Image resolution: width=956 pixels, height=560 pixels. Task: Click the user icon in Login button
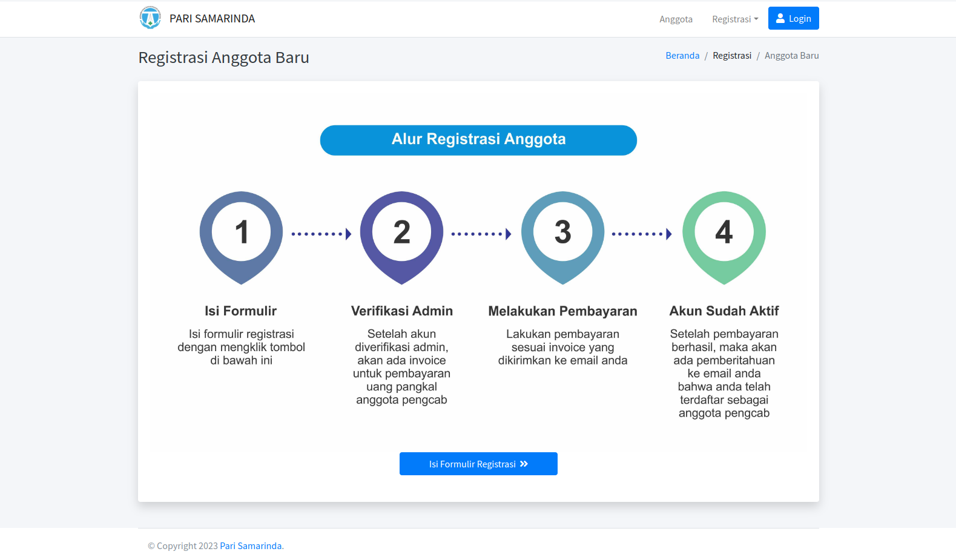click(x=780, y=18)
